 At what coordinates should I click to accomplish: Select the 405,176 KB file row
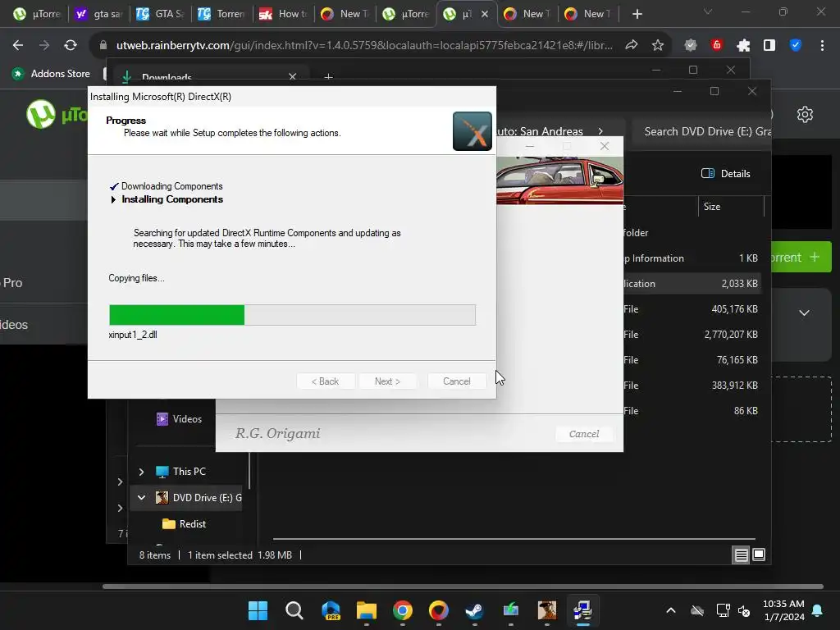pos(694,309)
